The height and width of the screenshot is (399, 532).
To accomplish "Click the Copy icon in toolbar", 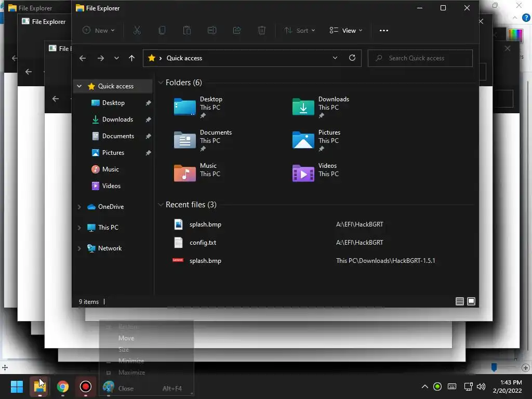I will [162, 31].
